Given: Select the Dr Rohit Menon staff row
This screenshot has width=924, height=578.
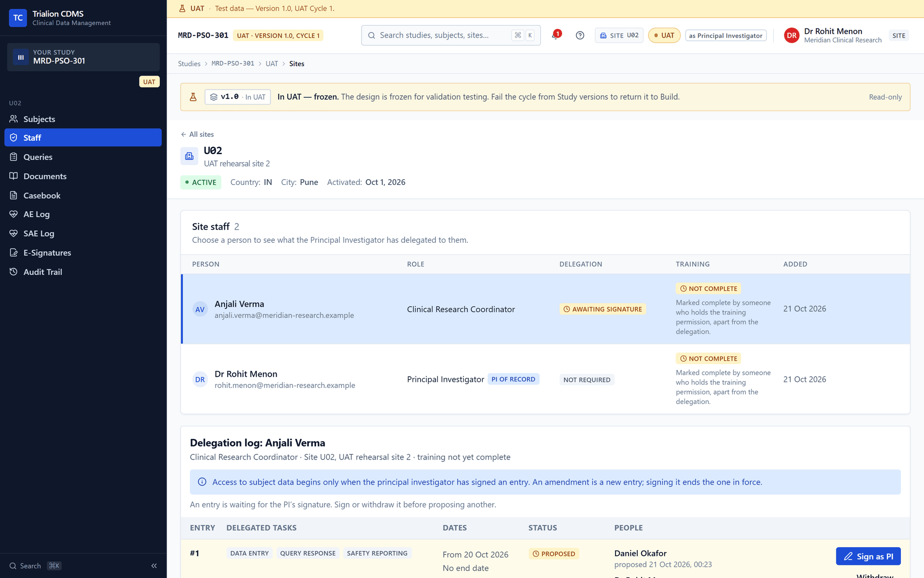Looking at the screenshot, I should click(x=545, y=379).
